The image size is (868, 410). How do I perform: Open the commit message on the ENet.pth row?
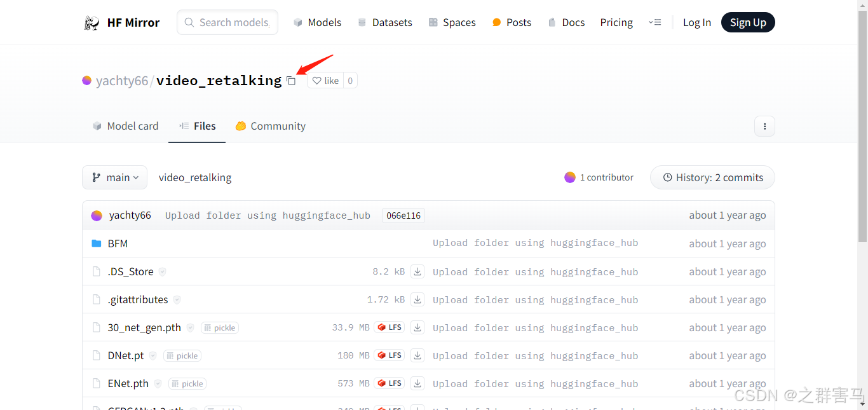[536, 383]
